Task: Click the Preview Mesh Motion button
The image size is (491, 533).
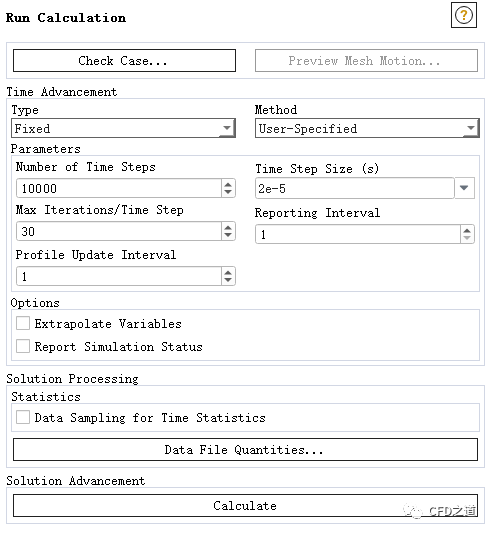Action: tap(366, 61)
